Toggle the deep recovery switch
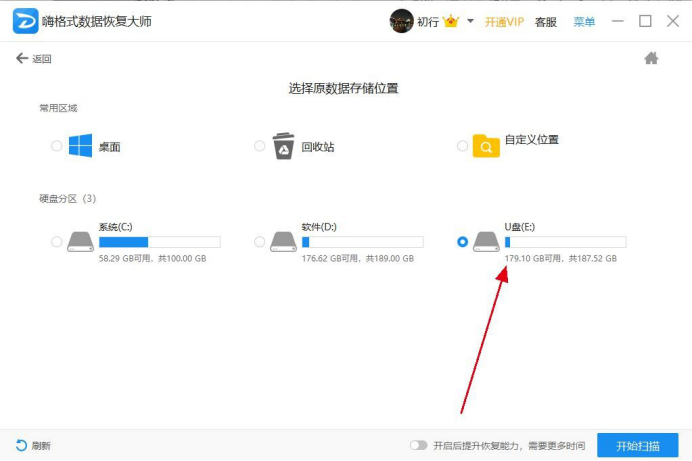The image size is (692, 461). point(418,446)
